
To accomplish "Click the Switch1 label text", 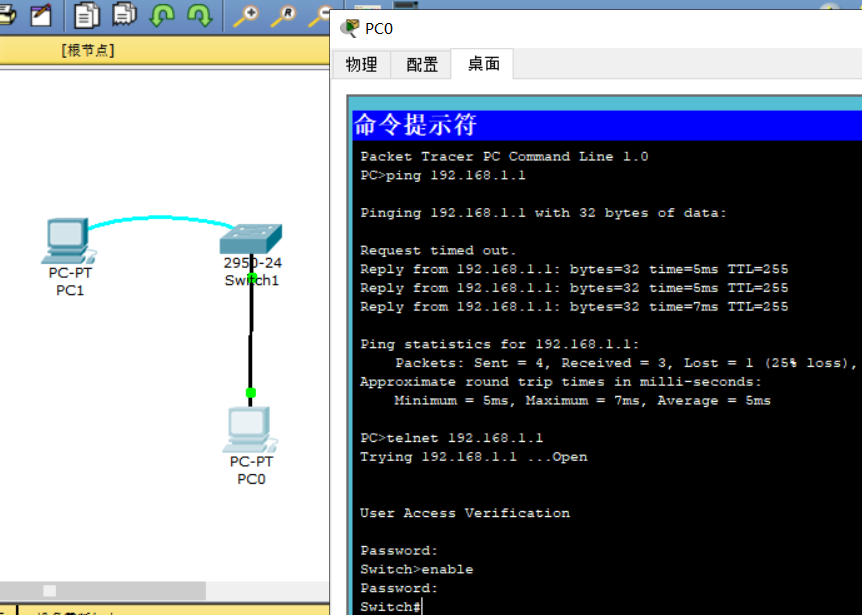I will pyautogui.click(x=252, y=280).
